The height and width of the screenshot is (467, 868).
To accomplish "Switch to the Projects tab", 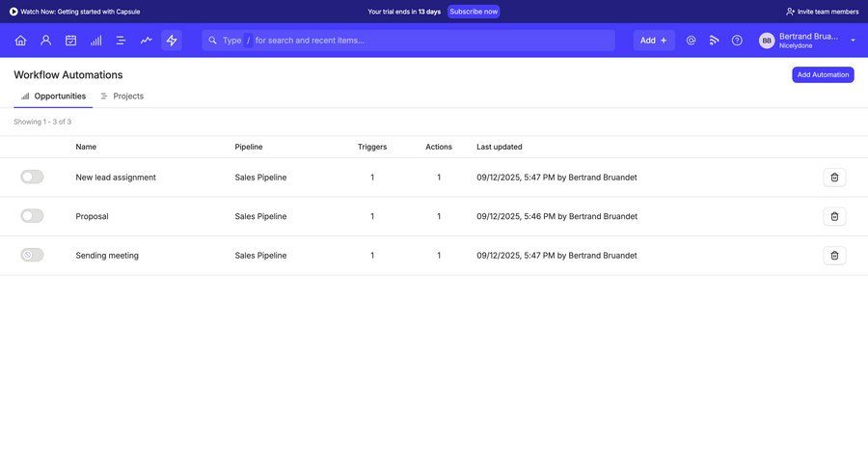I will (x=122, y=96).
